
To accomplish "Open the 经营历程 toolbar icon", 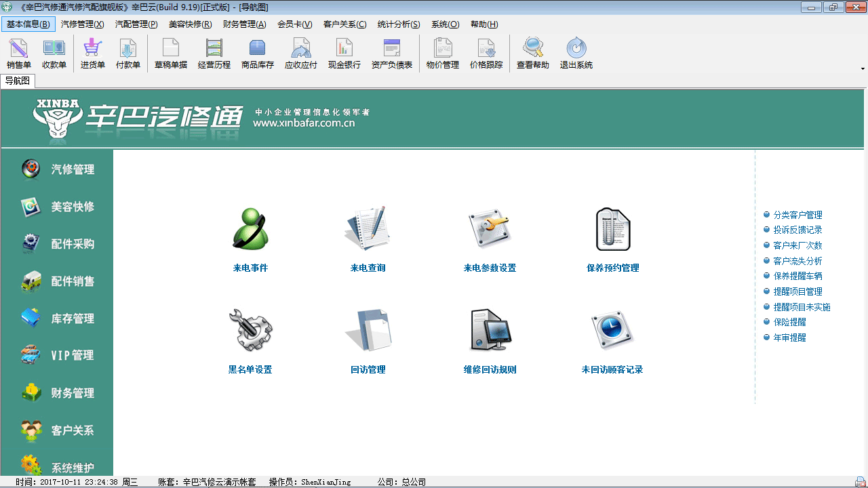I will [214, 54].
